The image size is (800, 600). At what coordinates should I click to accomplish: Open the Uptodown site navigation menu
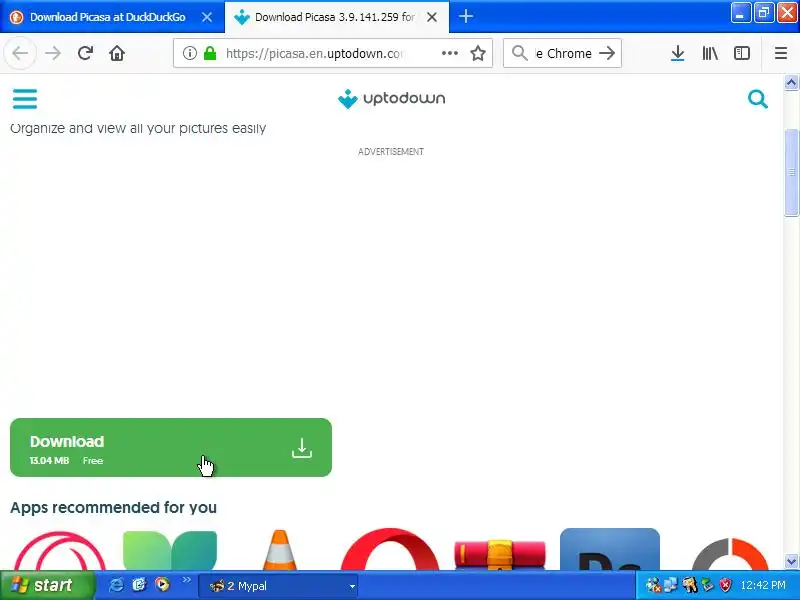click(x=25, y=98)
